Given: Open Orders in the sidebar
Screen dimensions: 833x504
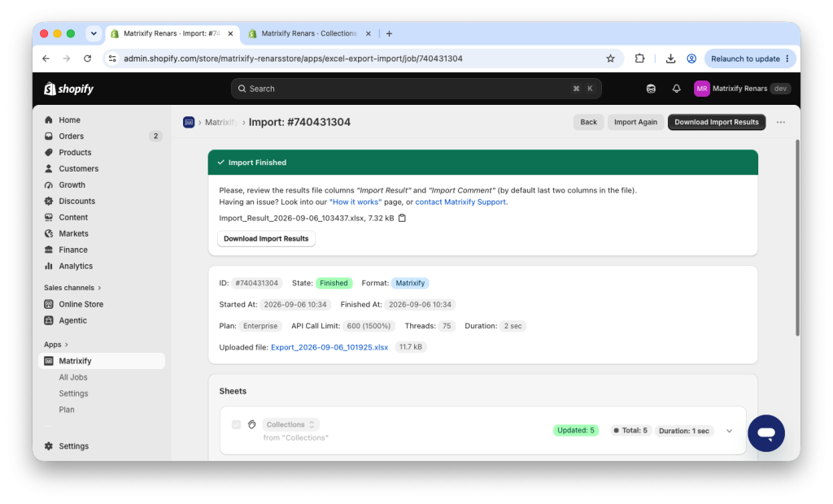Looking at the screenshot, I should (x=72, y=136).
